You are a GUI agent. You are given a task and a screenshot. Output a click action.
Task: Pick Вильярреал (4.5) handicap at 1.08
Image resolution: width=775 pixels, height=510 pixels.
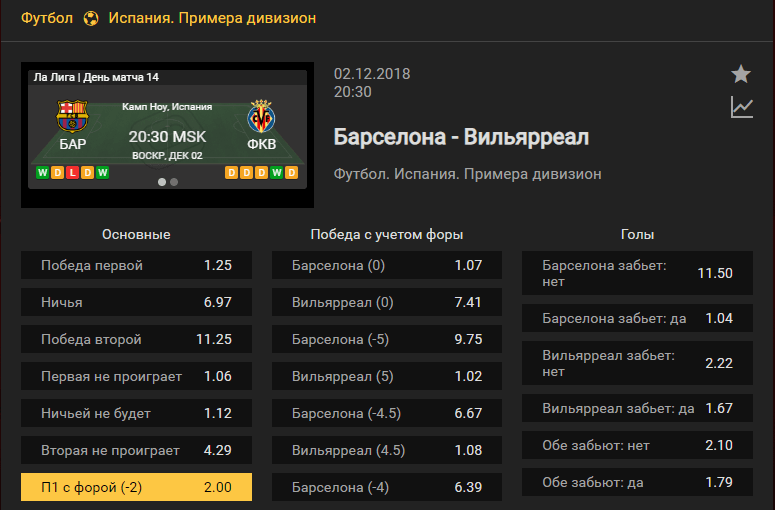click(x=387, y=451)
